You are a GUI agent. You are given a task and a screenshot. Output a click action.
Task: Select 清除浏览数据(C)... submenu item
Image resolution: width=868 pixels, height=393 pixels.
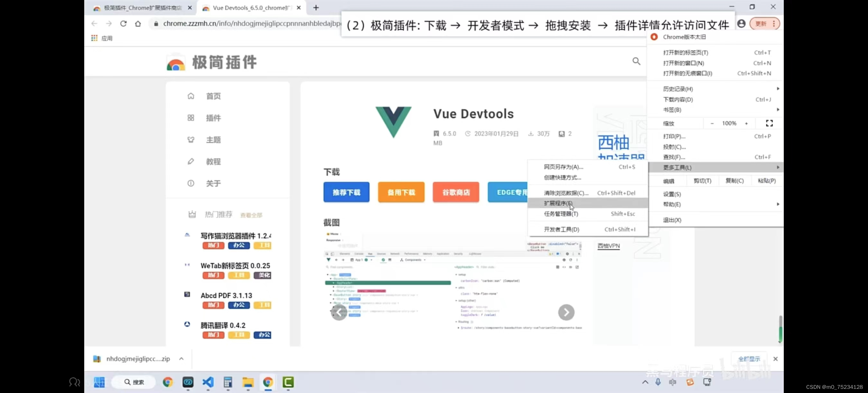pyautogui.click(x=588, y=193)
